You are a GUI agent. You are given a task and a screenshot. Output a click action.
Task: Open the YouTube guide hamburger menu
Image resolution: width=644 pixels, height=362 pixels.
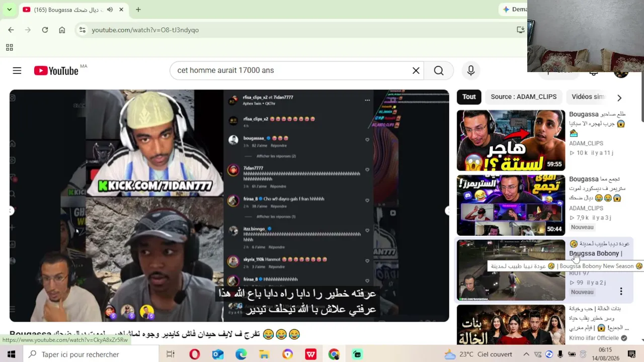(x=17, y=71)
